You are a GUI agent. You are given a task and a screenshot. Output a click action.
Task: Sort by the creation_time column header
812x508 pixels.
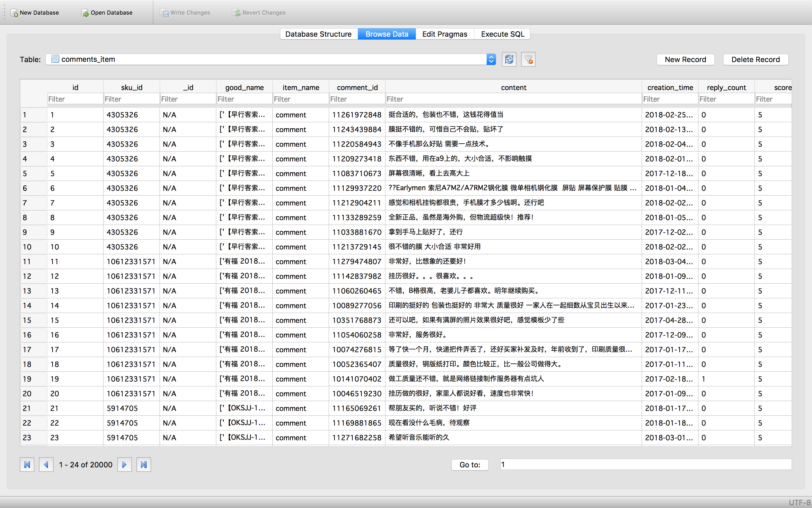(x=670, y=87)
